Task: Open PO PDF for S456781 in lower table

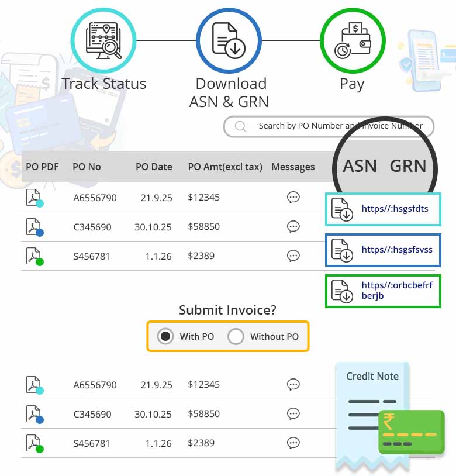Action: (x=34, y=443)
